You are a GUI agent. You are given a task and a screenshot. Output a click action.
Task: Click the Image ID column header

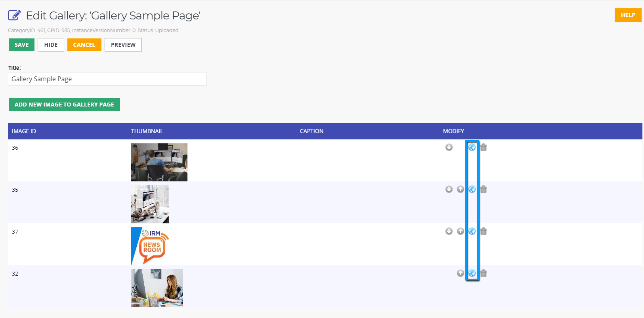tap(24, 131)
